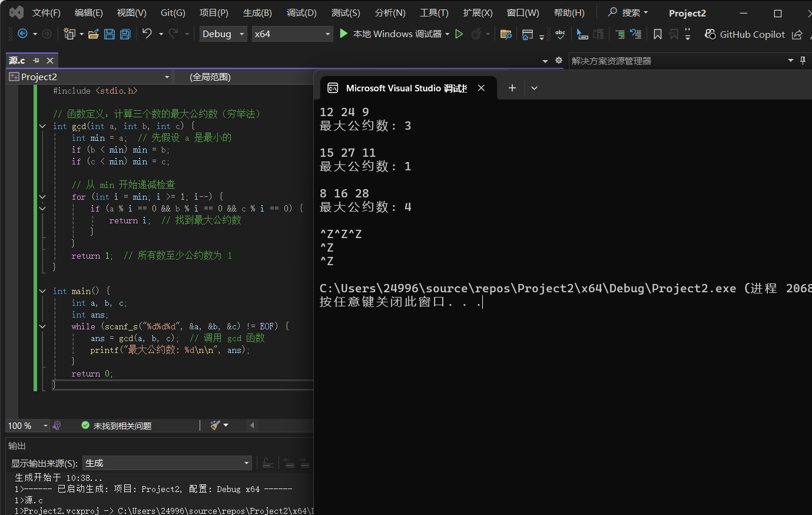Click the code cleanup broom icon

(x=215, y=425)
